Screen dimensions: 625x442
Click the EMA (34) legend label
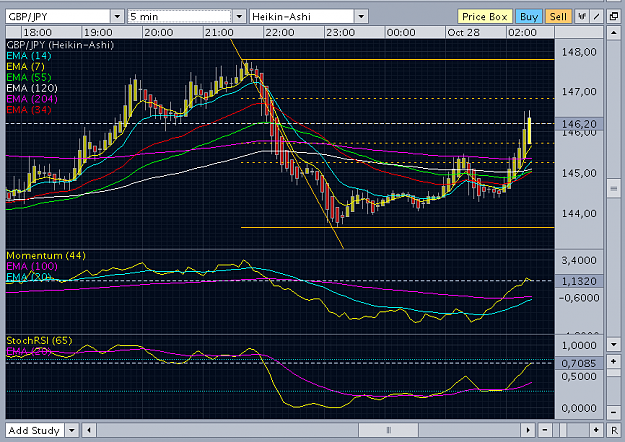[29, 110]
